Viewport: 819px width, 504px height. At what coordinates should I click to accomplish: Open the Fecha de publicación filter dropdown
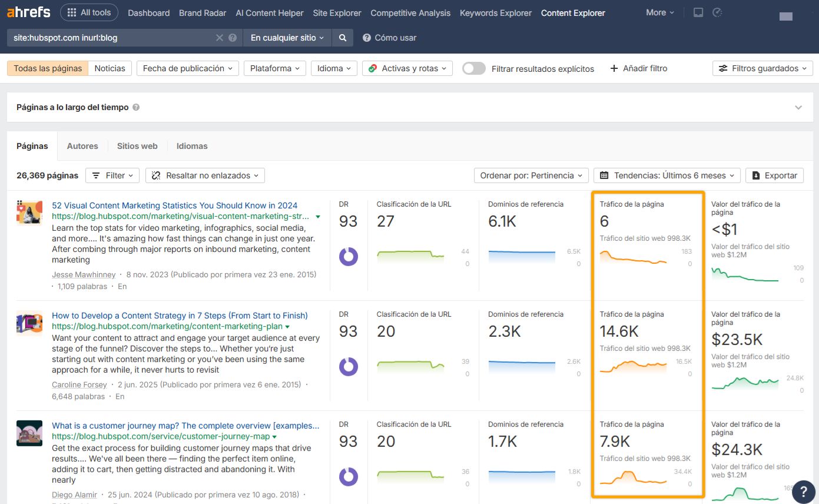pos(186,68)
